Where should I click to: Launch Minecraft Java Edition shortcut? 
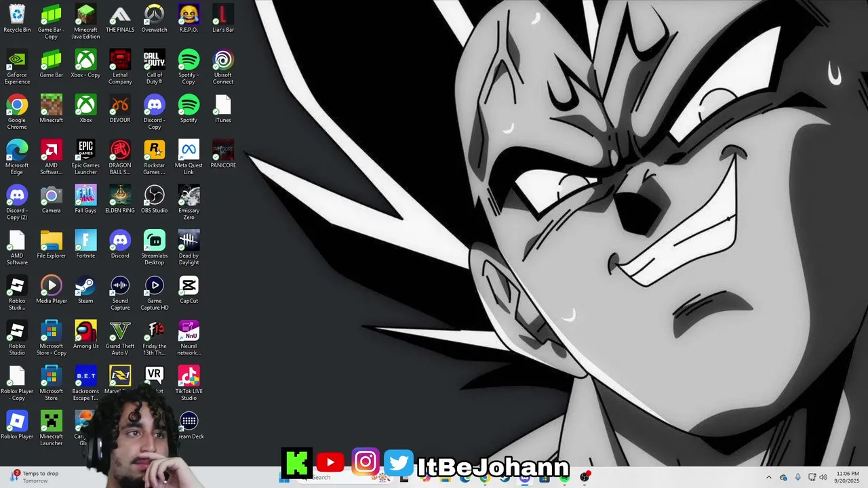tap(85, 22)
